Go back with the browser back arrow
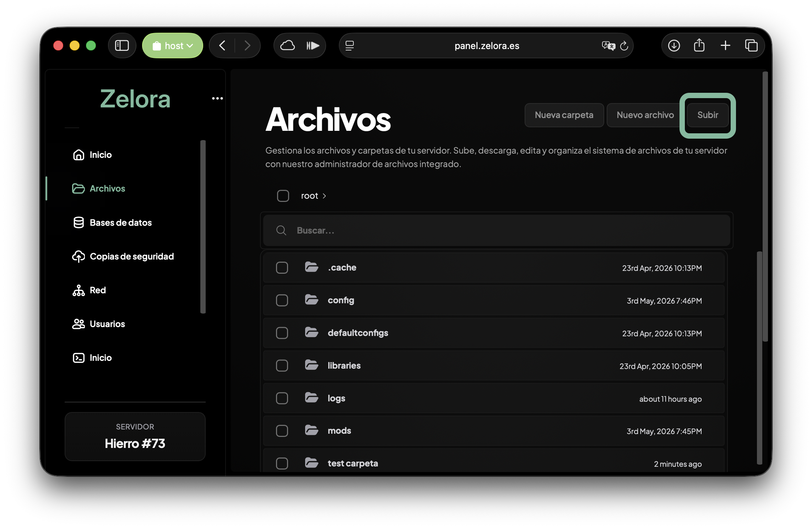 point(222,46)
